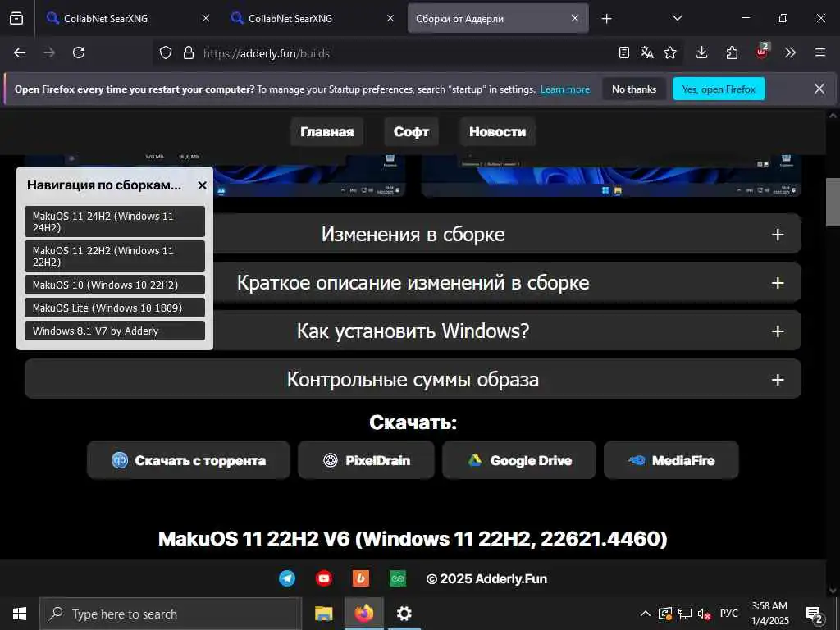Open File Explorer from taskbar
The image size is (840, 630).
(x=323, y=614)
